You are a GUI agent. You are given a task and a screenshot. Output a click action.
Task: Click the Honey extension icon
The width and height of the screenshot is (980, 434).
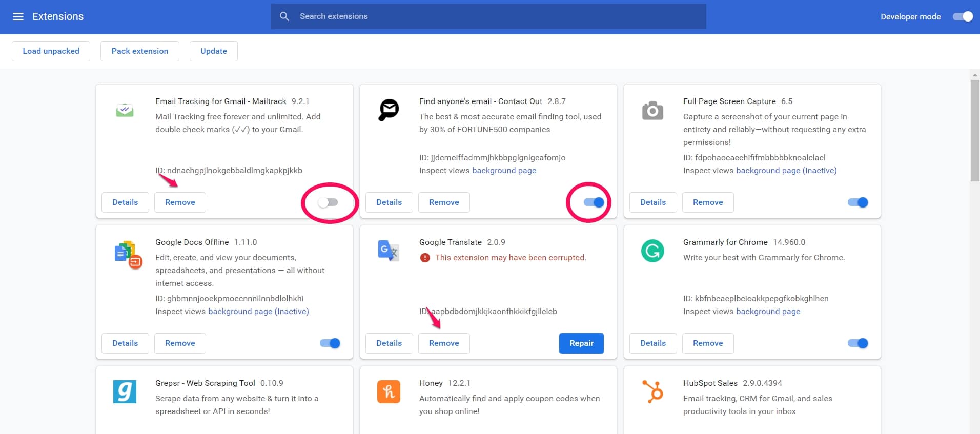[389, 391]
